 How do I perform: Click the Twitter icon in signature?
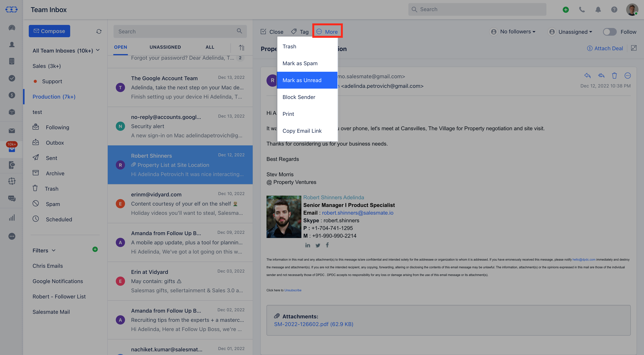click(318, 245)
